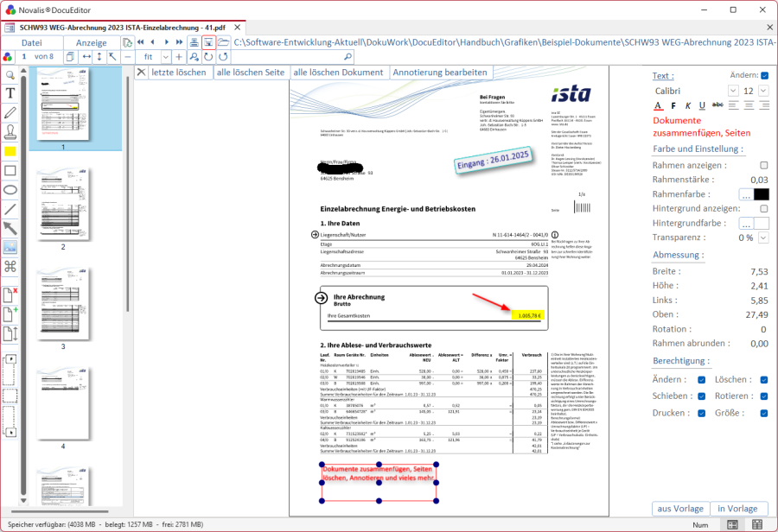The image size is (778, 532).
Task: Open the Anzeige menu
Action: click(92, 42)
